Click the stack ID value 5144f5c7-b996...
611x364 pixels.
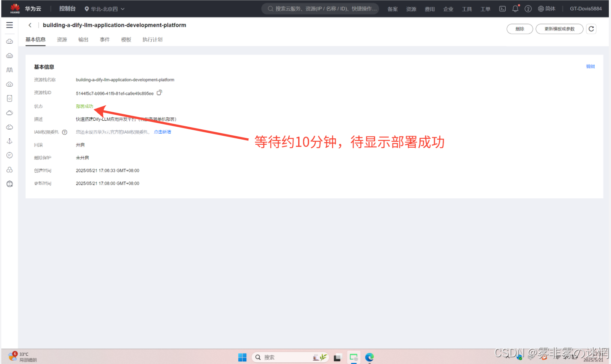pyautogui.click(x=114, y=93)
